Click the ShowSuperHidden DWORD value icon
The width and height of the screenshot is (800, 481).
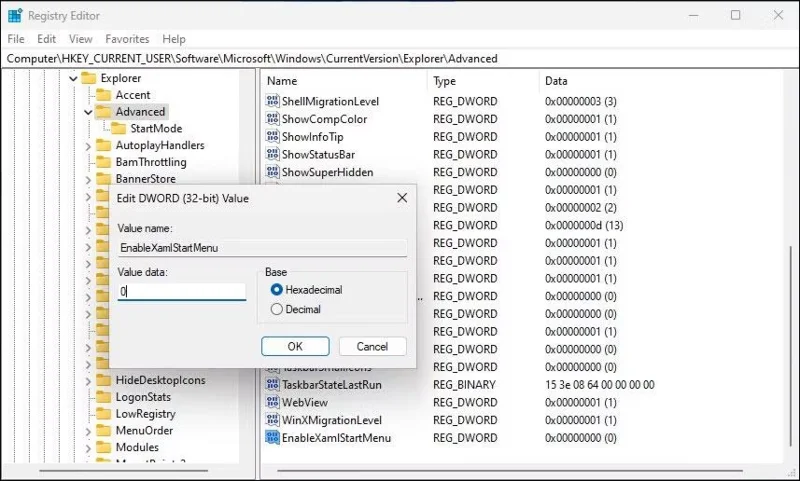[272, 172]
